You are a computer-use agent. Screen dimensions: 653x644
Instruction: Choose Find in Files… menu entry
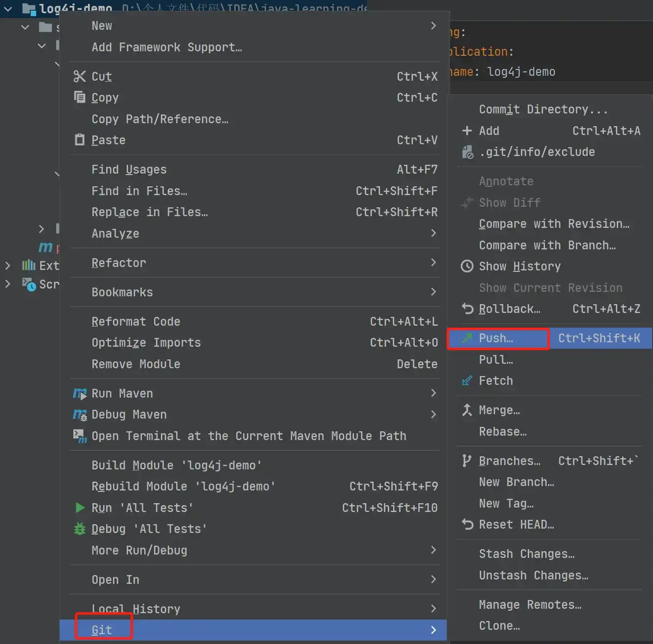point(139,191)
